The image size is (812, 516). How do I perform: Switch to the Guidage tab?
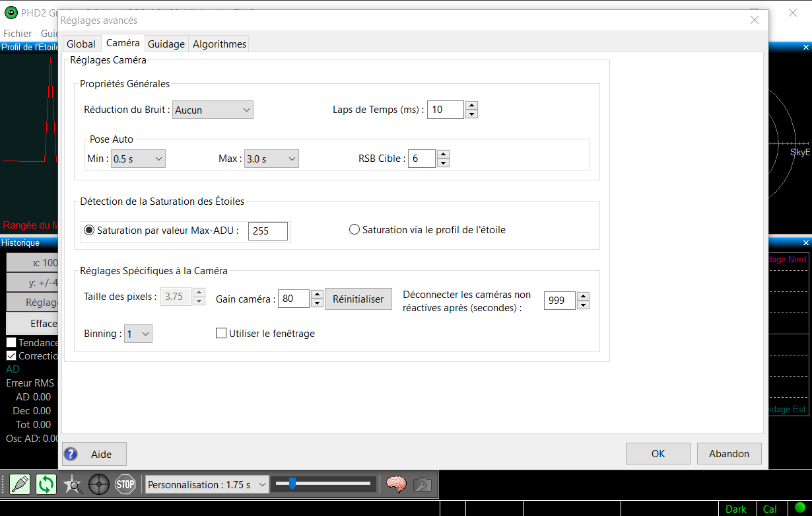pos(166,44)
